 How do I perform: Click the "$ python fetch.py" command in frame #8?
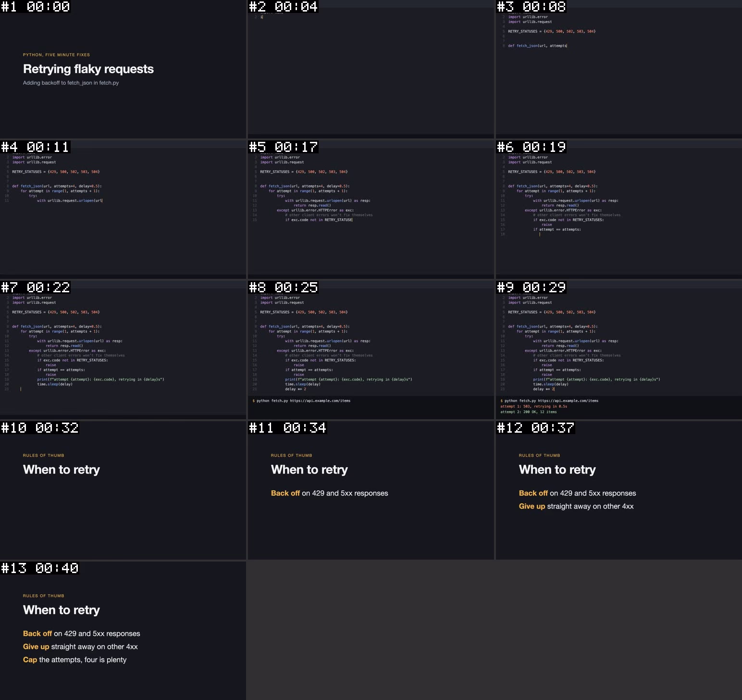(x=302, y=400)
